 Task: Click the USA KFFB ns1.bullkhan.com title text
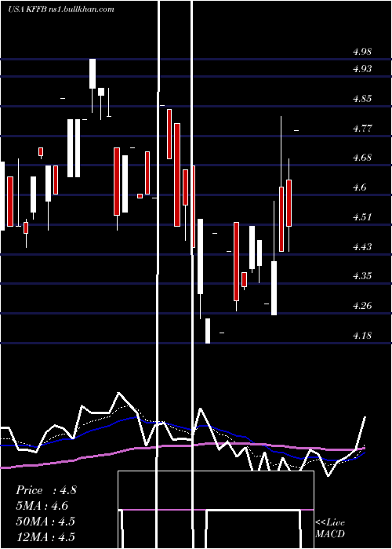coord(61,9)
